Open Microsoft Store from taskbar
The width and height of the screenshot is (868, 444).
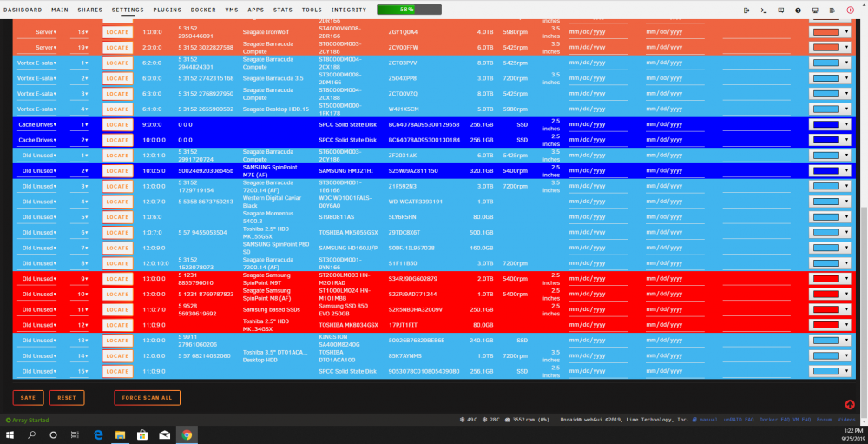(142, 435)
